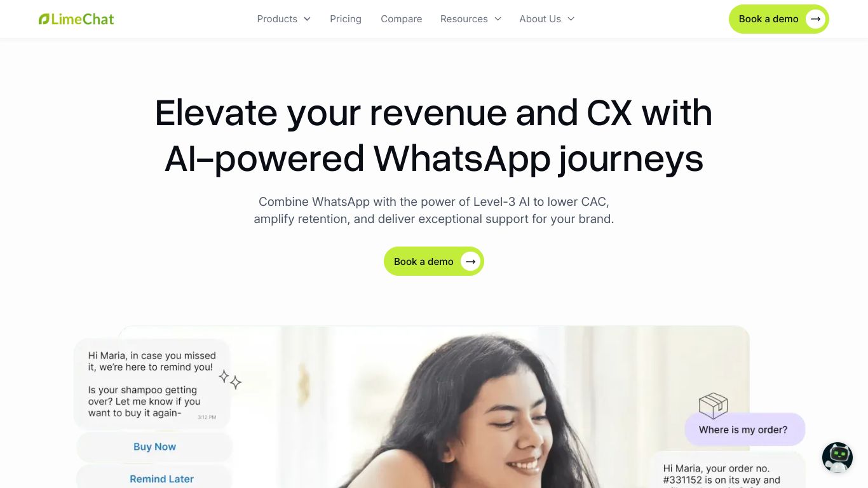Click the package box icon above order bubble
Screen dimensions: 868x488
(x=713, y=405)
